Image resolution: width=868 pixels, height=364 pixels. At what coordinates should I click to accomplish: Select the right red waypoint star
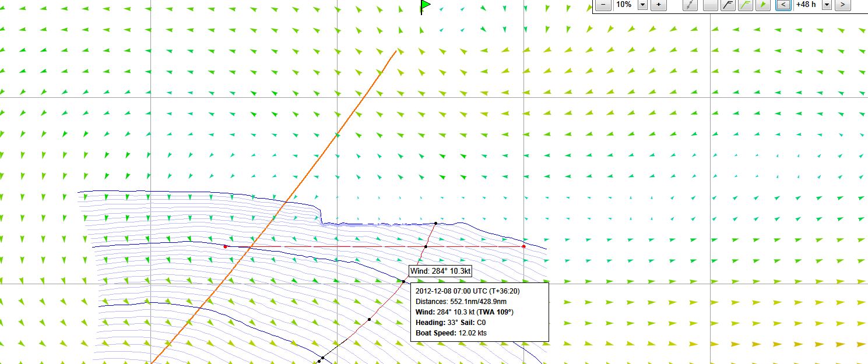coord(523,246)
